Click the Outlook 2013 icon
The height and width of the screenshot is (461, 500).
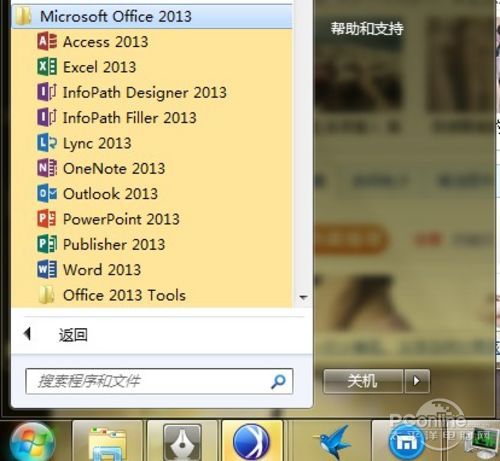pos(47,193)
